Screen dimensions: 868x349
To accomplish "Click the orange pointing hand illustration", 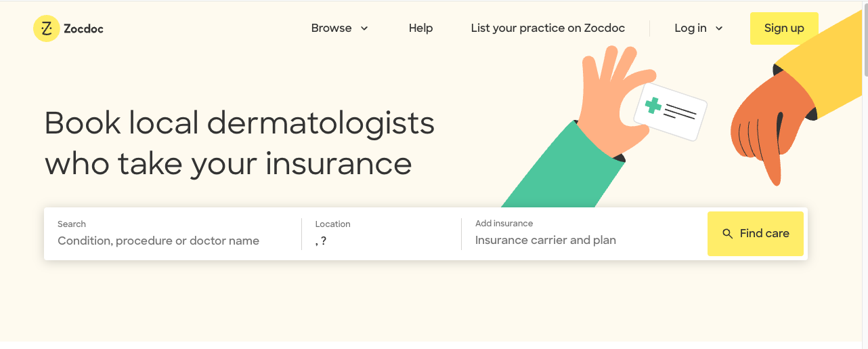I will (765, 129).
